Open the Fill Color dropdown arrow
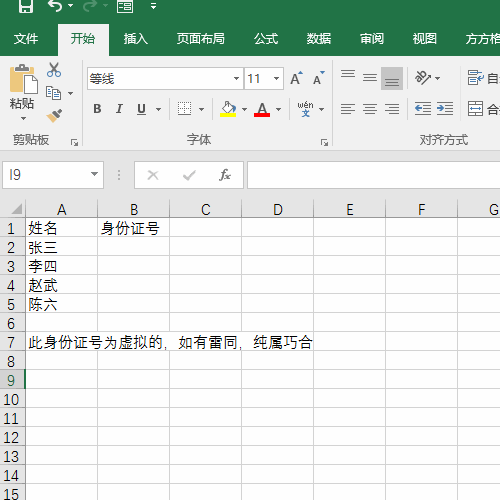Screen dimensions: 500x500 click(244, 109)
